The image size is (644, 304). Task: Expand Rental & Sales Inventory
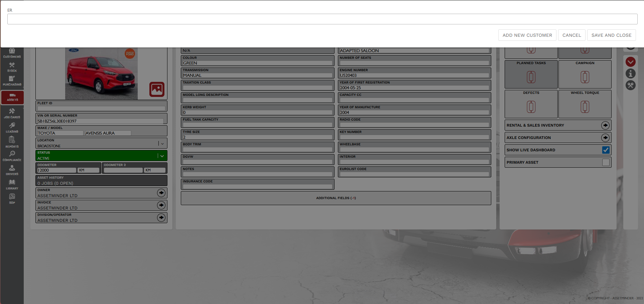[605, 125]
